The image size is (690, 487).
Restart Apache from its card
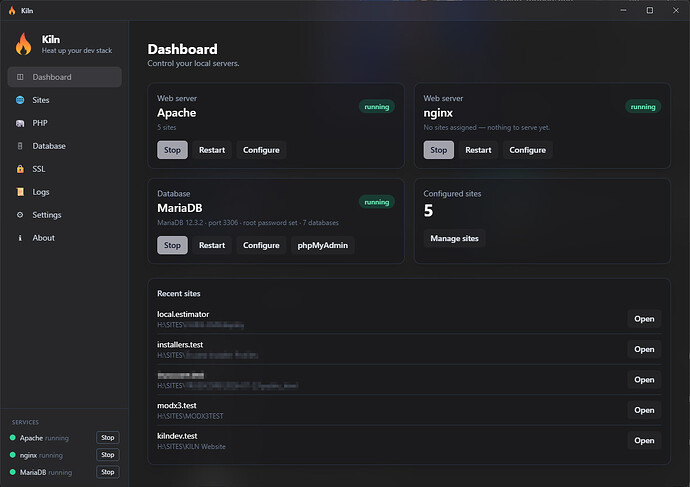[x=212, y=150]
